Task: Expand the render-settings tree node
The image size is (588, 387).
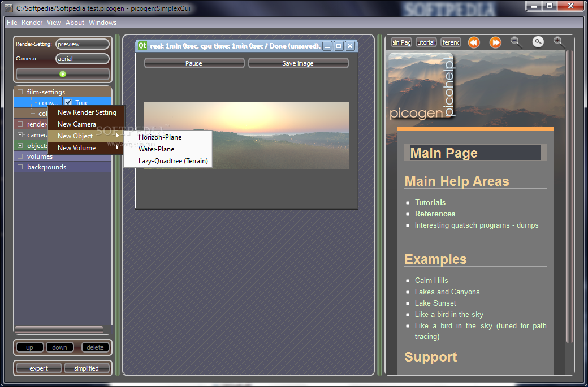Action: click(x=20, y=124)
